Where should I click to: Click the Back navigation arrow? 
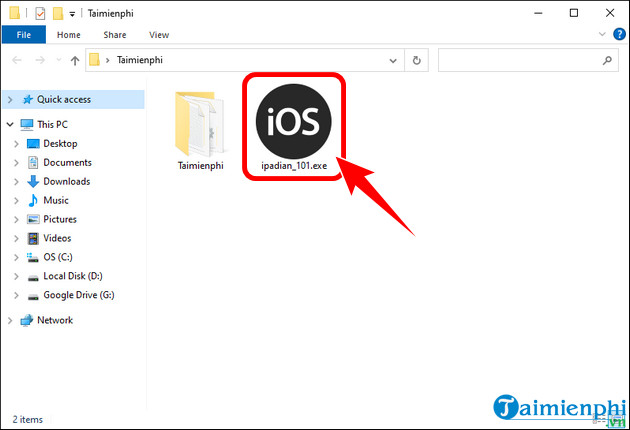16,60
